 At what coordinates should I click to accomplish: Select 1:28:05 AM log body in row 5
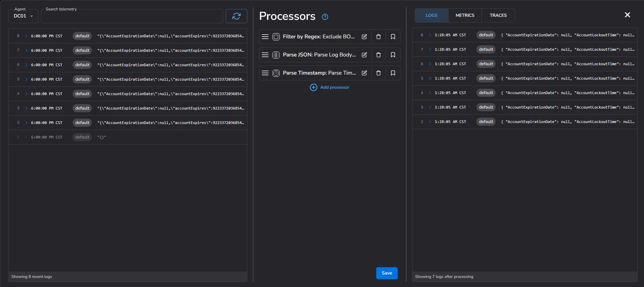(568, 78)
